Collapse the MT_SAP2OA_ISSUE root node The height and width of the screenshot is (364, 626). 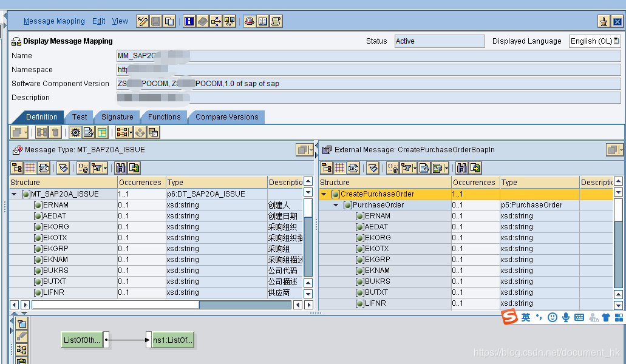(x=15, y=194)
